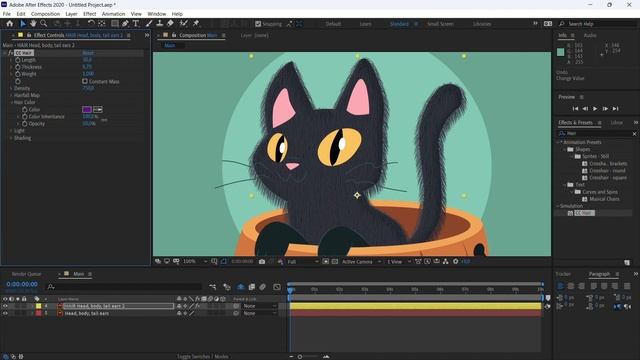Open the Composition menu

pos(45,14)
